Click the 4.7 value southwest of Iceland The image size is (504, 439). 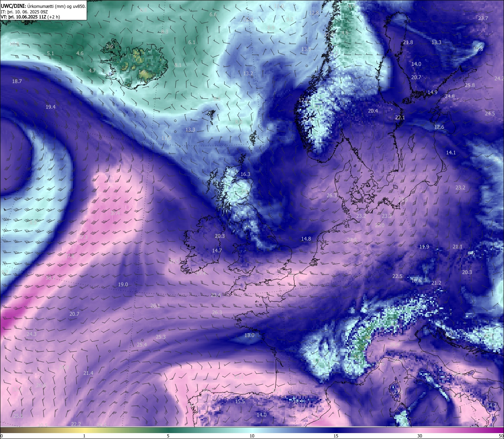pyautogui.click(x=92, y=70)
